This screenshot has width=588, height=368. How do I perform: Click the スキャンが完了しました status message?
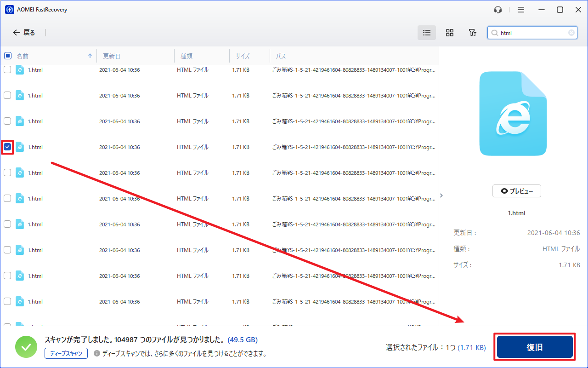coord(135,340)
